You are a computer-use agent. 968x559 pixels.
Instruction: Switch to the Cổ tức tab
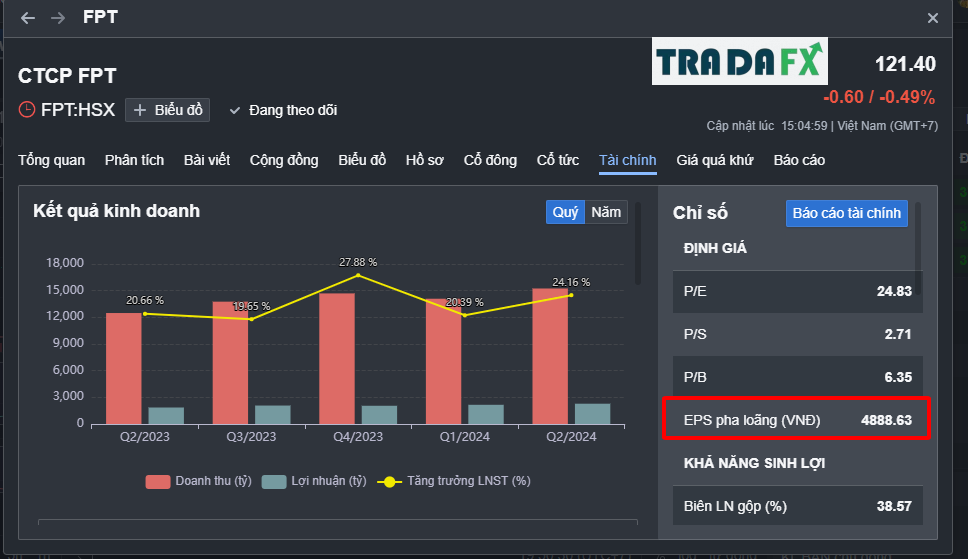(x=557, y=160)
